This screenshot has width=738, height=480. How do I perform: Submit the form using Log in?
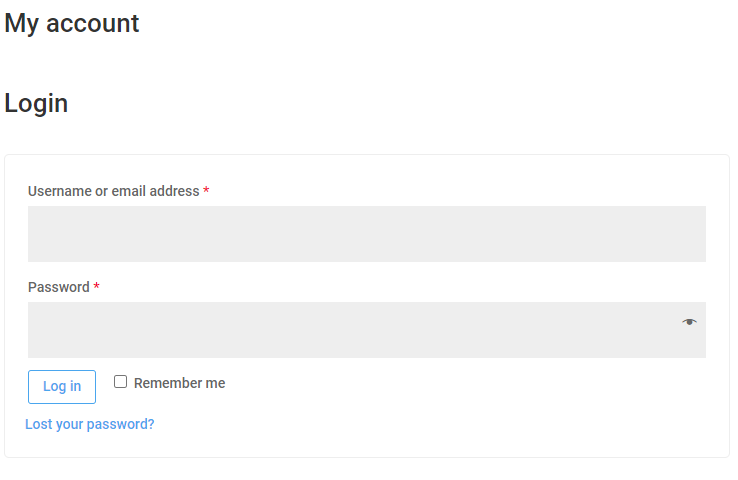click(x=62, y=387)
